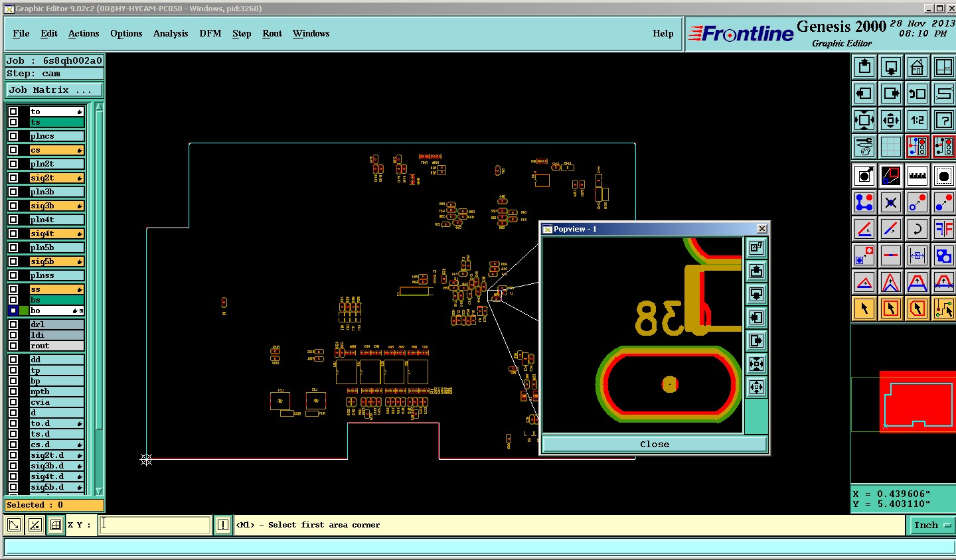Open the wrench and palette settings icon
The height and width of the screenshot is (560, 956).
point(864,147)
